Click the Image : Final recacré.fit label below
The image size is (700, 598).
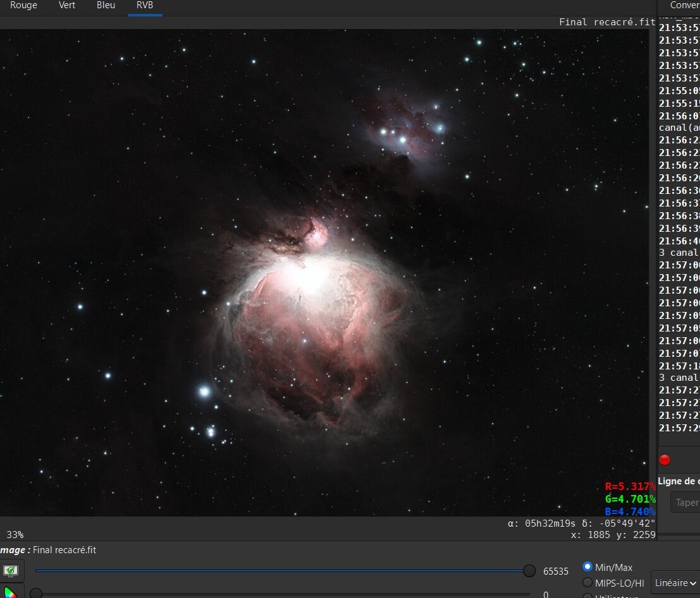pos(48,550)
